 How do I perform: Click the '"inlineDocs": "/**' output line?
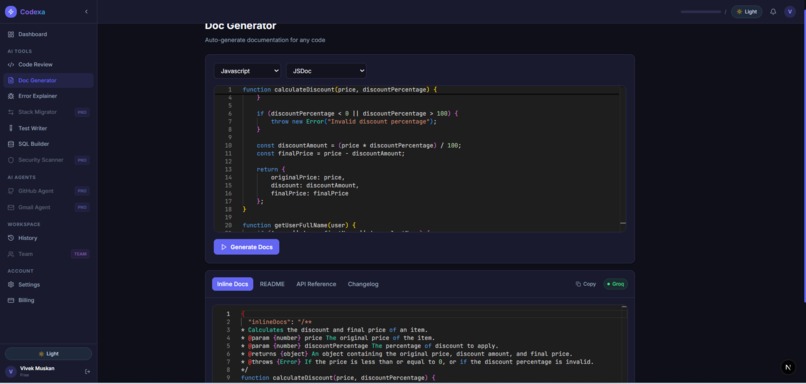click(280, 322)
